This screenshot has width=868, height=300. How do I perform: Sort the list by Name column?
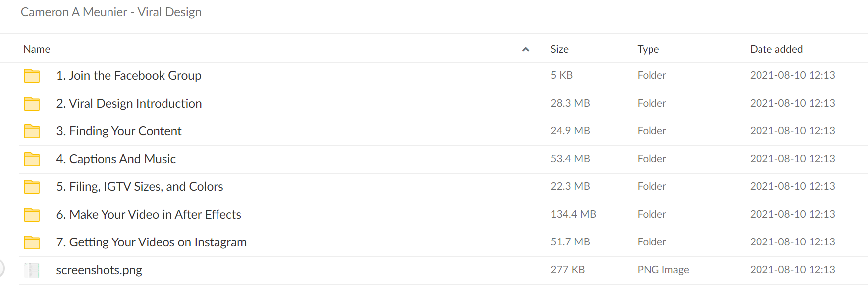(37, 49)
